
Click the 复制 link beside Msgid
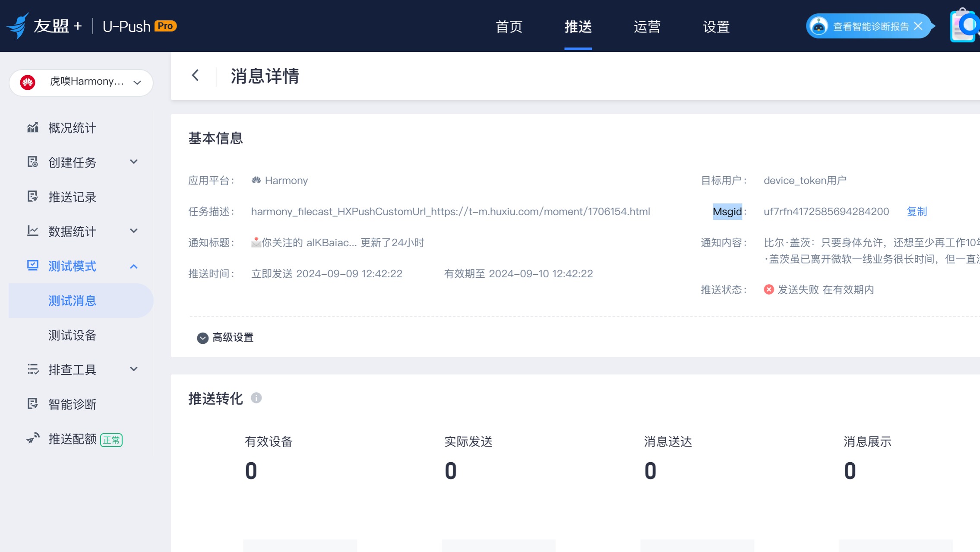coord(917,211)
